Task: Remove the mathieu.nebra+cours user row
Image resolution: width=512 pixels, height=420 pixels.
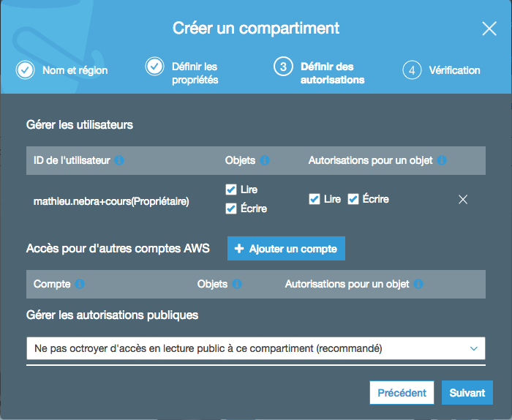Action: point(462,199)
